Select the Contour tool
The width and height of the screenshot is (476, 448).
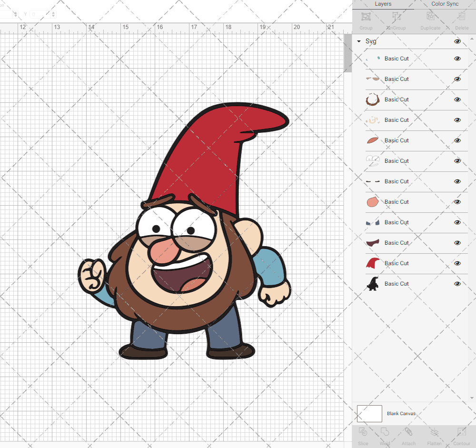(461, 432)
